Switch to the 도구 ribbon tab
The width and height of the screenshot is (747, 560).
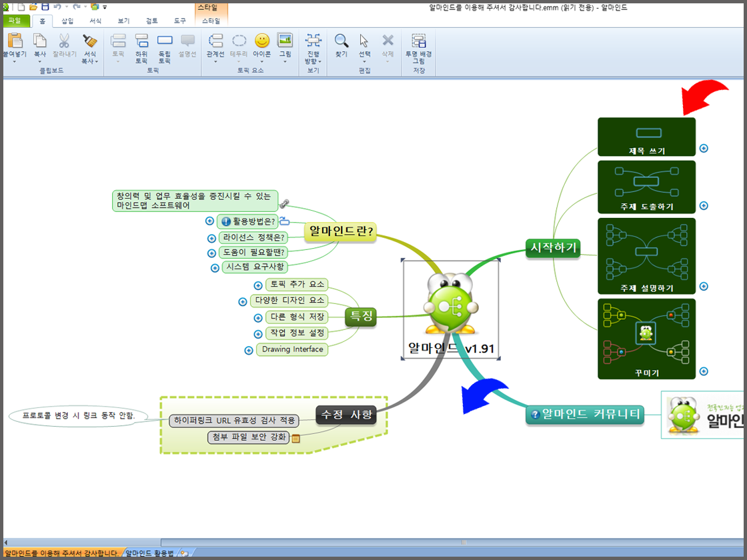[179, 21]
